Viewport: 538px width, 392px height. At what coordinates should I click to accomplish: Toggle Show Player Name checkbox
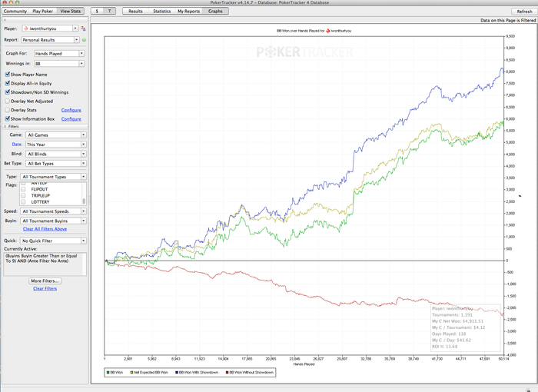7,74
